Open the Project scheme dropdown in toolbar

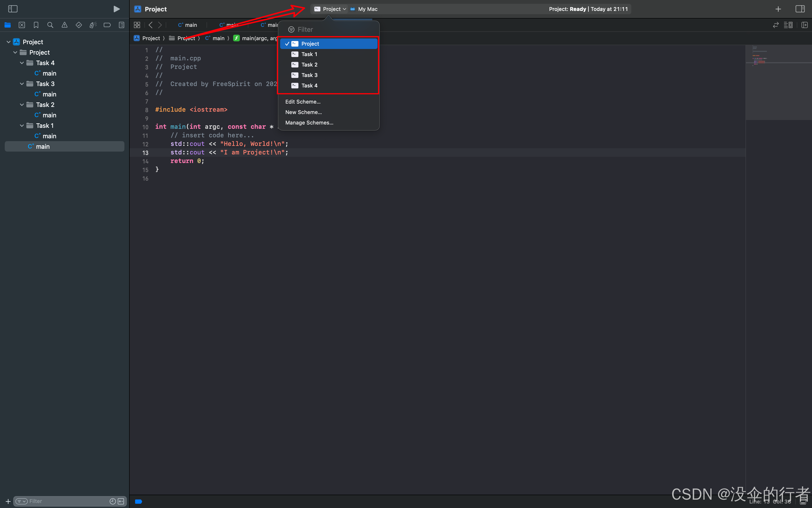pyautogui.click(x=330, y=9)
